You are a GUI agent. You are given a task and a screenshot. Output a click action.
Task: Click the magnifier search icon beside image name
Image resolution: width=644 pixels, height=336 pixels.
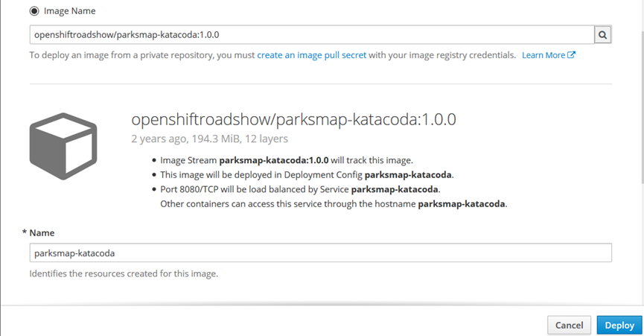point(602,35)
